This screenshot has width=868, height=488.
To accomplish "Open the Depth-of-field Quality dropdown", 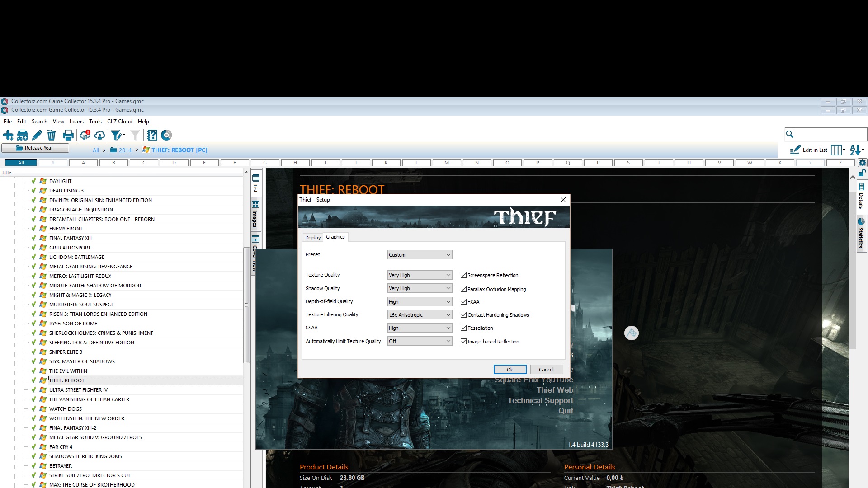I will (420, 302).
